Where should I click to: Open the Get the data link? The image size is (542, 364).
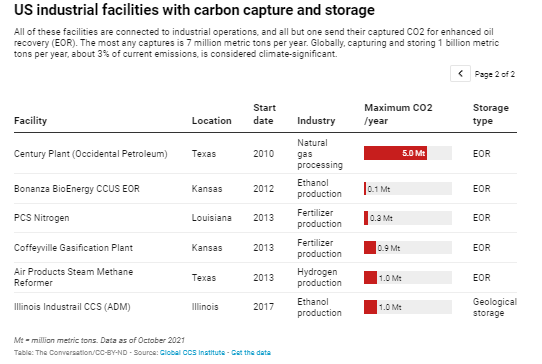click(251, 353)
